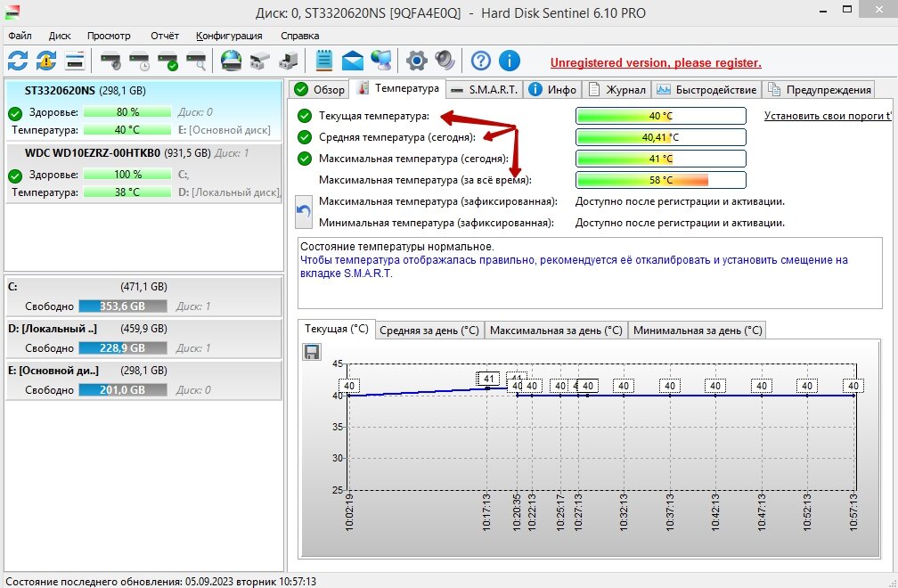Click the 40,41 °C average temperature bar
This screenshot has height=588, width=898.
click(661, 137)
